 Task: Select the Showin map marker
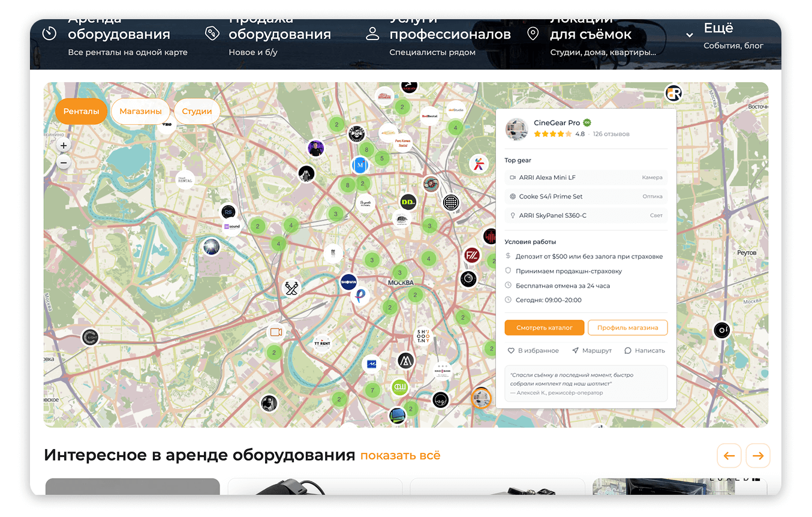[x=348, y=282]
